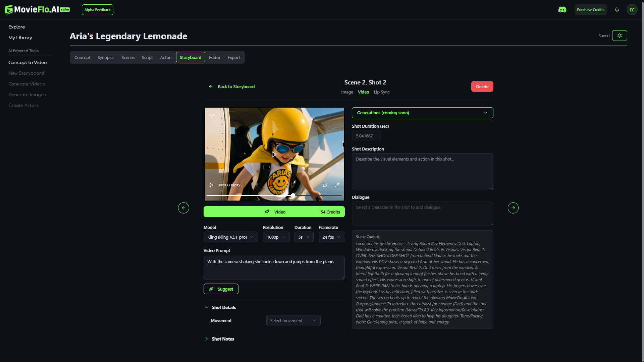
Task: Switch to the Lip Sync tab
Action: click(381, 92)
